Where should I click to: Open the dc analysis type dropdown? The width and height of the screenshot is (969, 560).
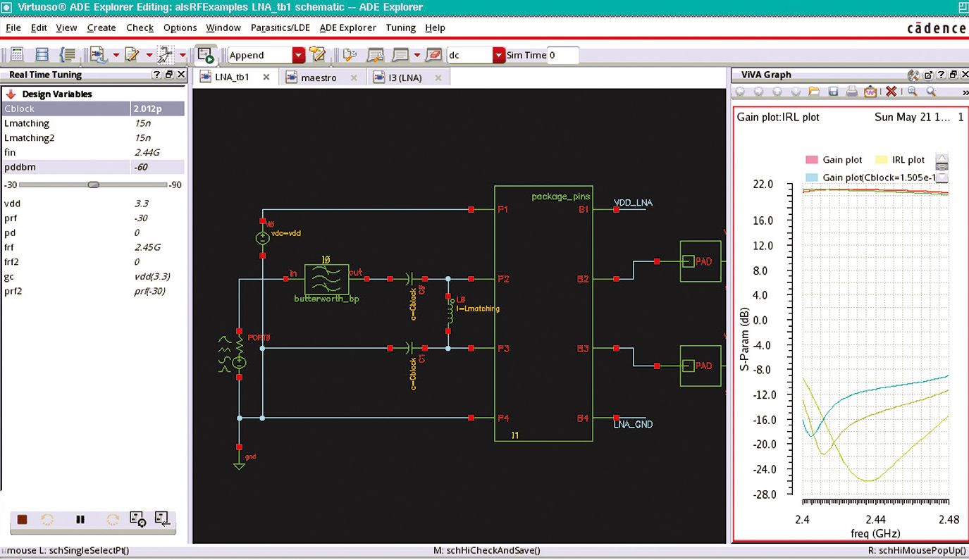(499, 55)
